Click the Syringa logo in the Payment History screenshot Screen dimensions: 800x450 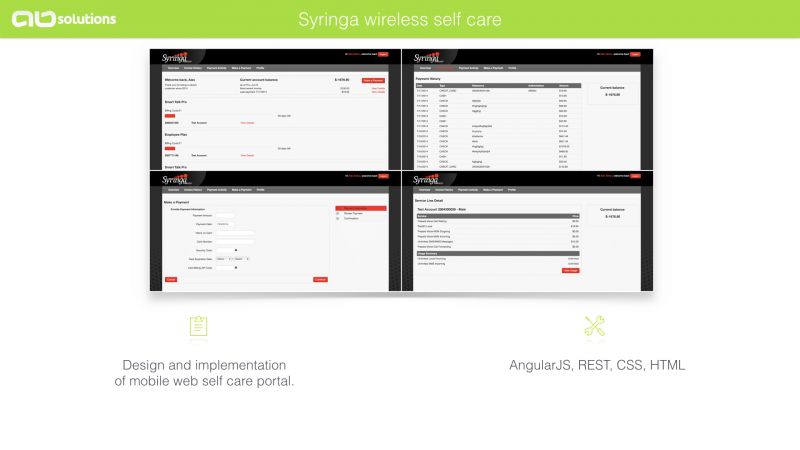tap(428, 57)
